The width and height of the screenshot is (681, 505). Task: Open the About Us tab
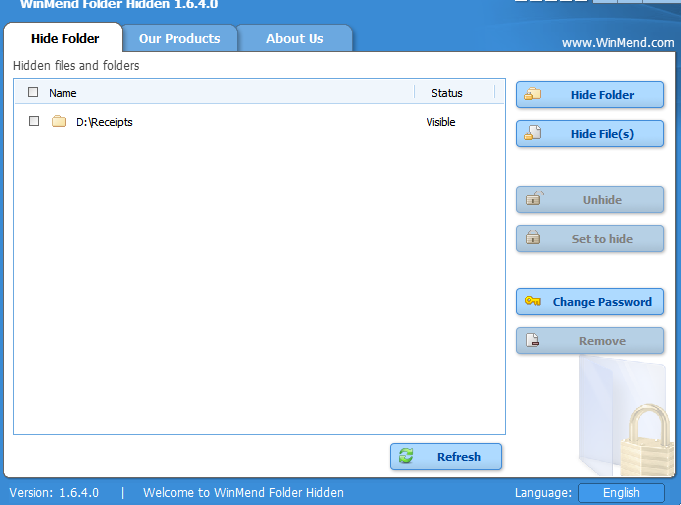294,38
